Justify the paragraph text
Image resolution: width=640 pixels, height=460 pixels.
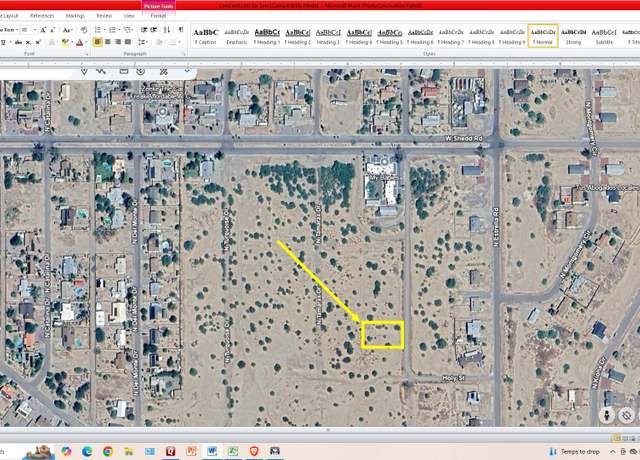(128, 42)
